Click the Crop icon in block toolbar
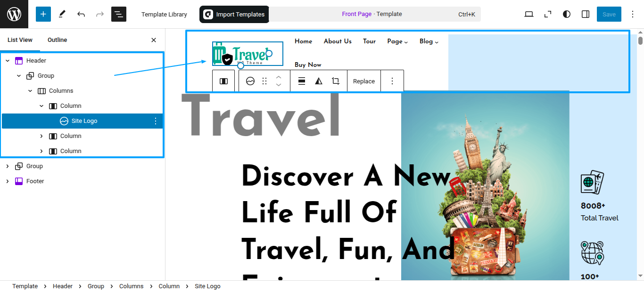The height and width of the screenshot is (292, 644). coord(336,81)
